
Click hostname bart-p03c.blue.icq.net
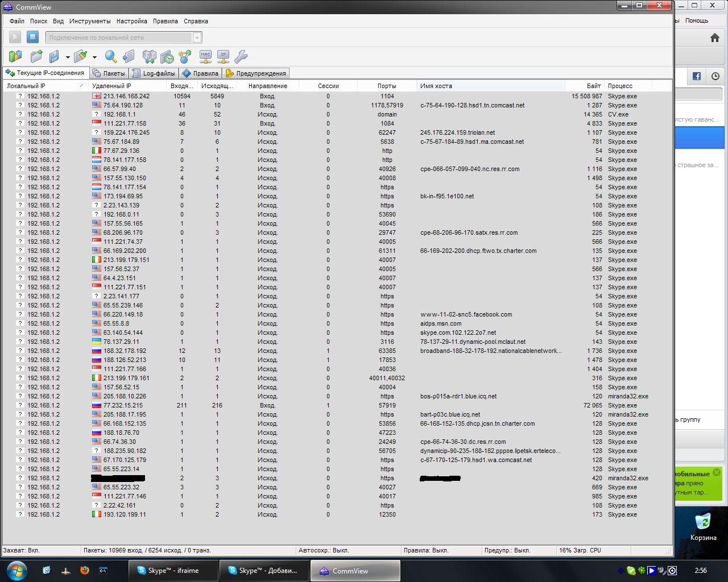click(450, 414)
